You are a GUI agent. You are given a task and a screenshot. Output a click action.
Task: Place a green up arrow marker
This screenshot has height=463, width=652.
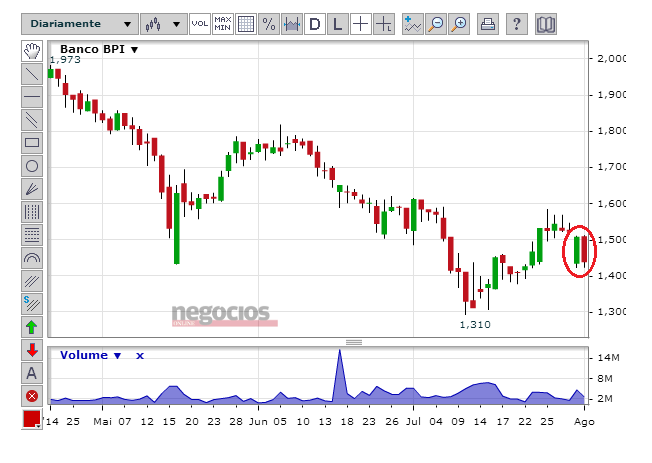click(x=32, y=327)
